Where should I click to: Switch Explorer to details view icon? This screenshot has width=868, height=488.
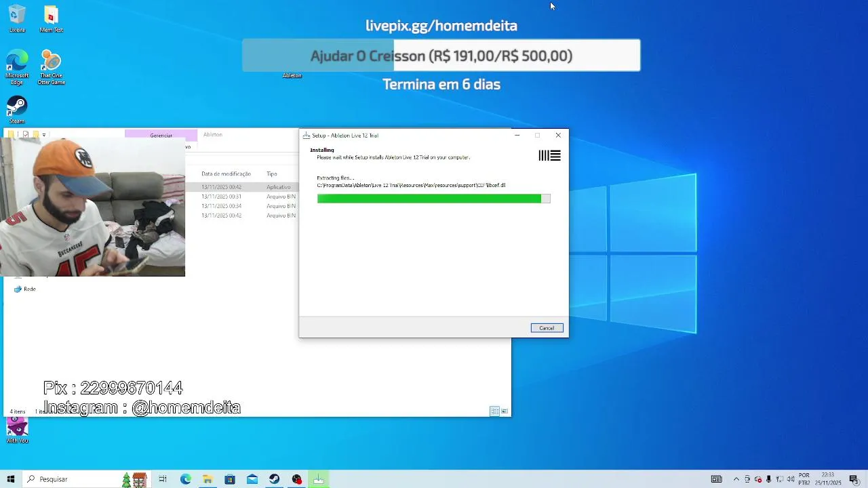(x=495, y=411)
